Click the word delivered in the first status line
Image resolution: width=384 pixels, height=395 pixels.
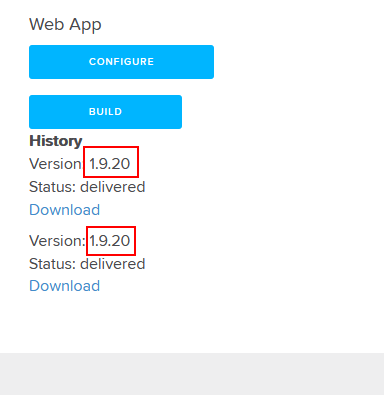[x=113, y=187]
